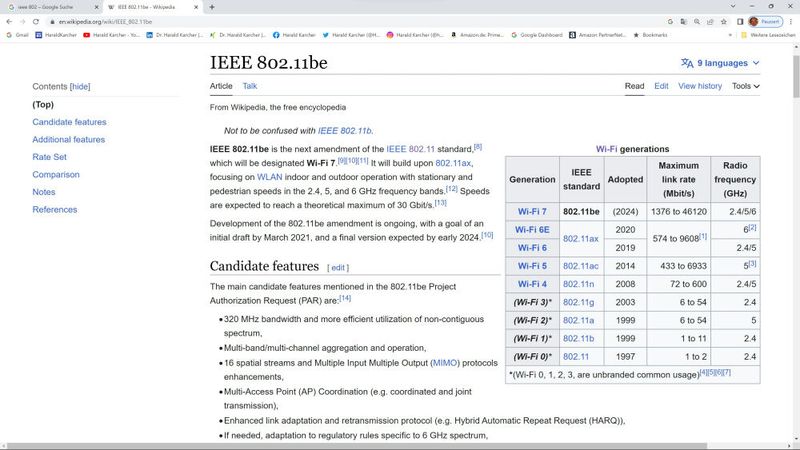Bookmark this page with the star icon
Viewport: 800px width, 450px height.
point(723,22)
